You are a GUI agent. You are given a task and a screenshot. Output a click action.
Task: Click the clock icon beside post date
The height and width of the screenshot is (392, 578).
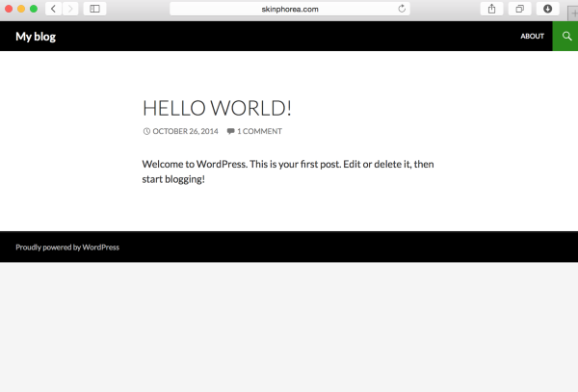pos(146,131)
